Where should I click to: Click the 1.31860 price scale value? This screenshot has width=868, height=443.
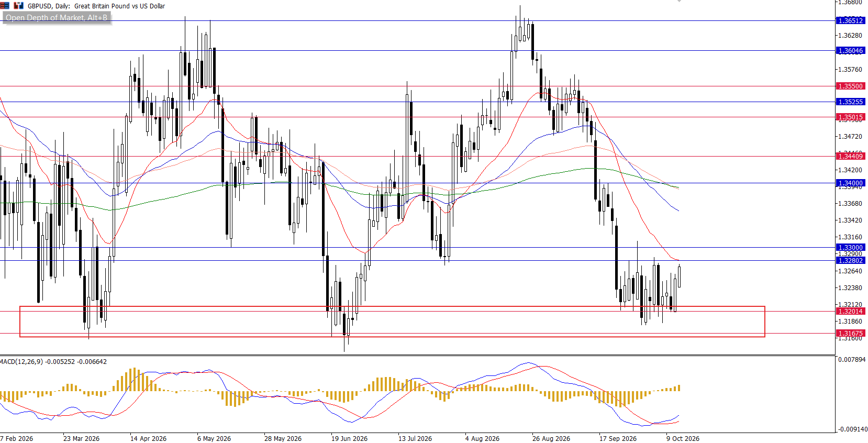(850, 322)
